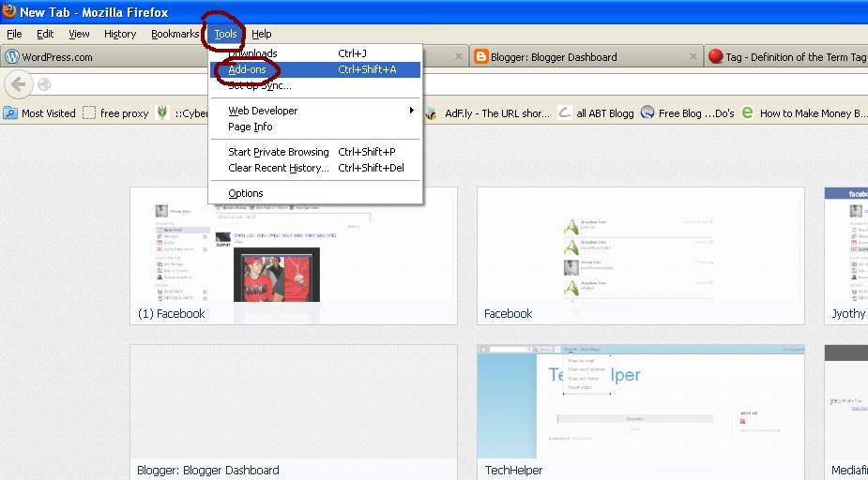Open the free proxy bookmark

(x=115, y=113)
